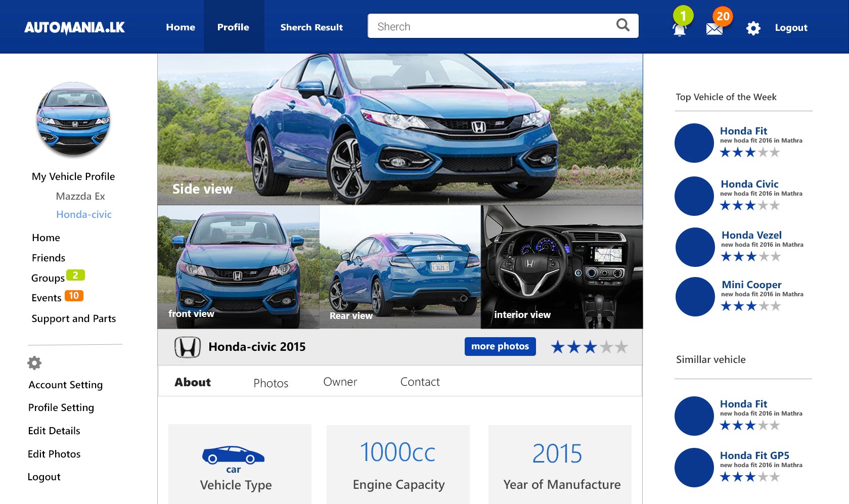Screen dimensions: 849x504
Task: Click the Honda logo beside Honda-civic 2015
Action: [188, 347]
